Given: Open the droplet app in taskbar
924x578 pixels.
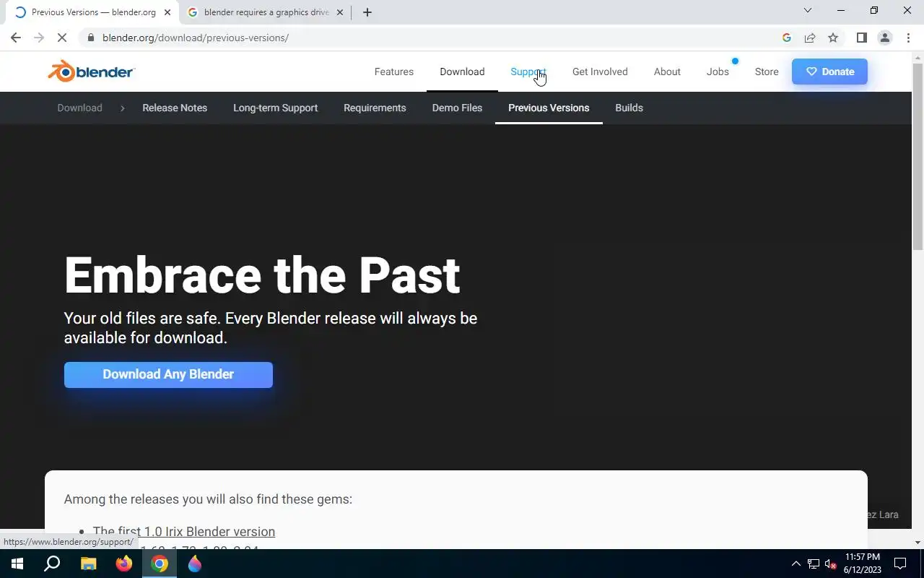Looking at the screenshot, I should pos(195,564).
